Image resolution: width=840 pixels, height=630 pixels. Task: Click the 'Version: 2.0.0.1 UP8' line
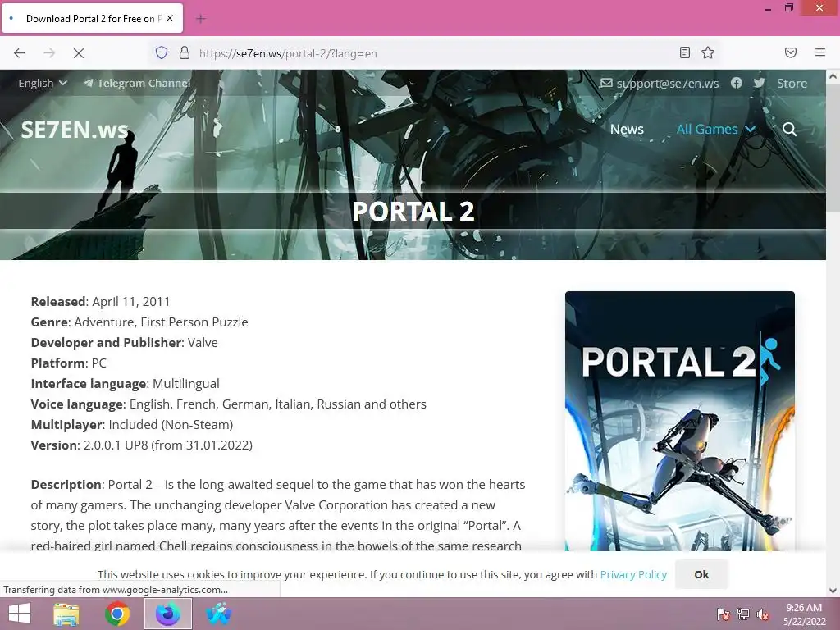click(141, 445)
